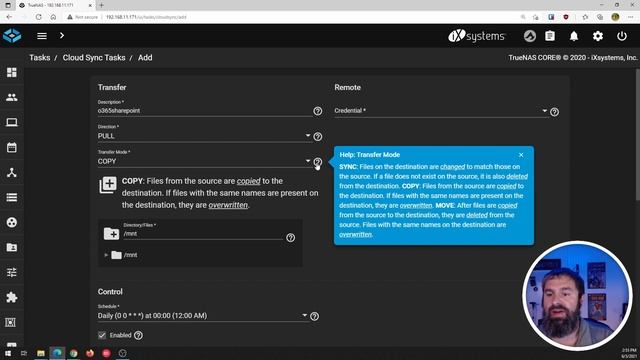Click the power icon
The image size is (640, 360).
click(622, 36)
